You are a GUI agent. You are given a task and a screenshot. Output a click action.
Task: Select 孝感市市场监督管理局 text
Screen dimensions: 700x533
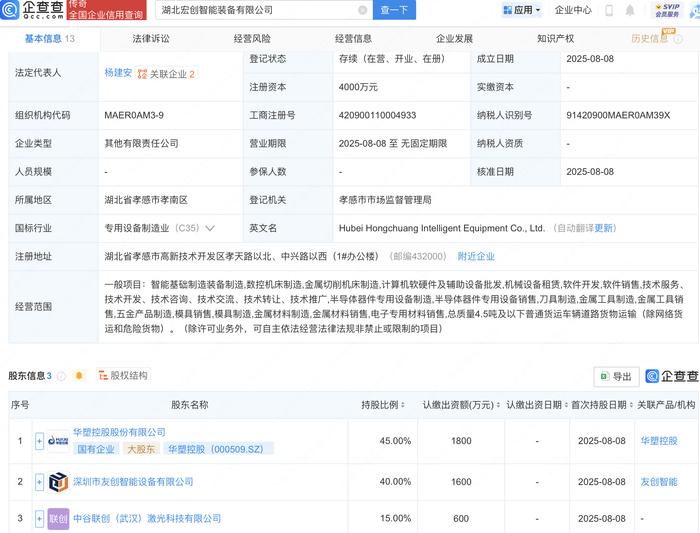coord(385,200)
